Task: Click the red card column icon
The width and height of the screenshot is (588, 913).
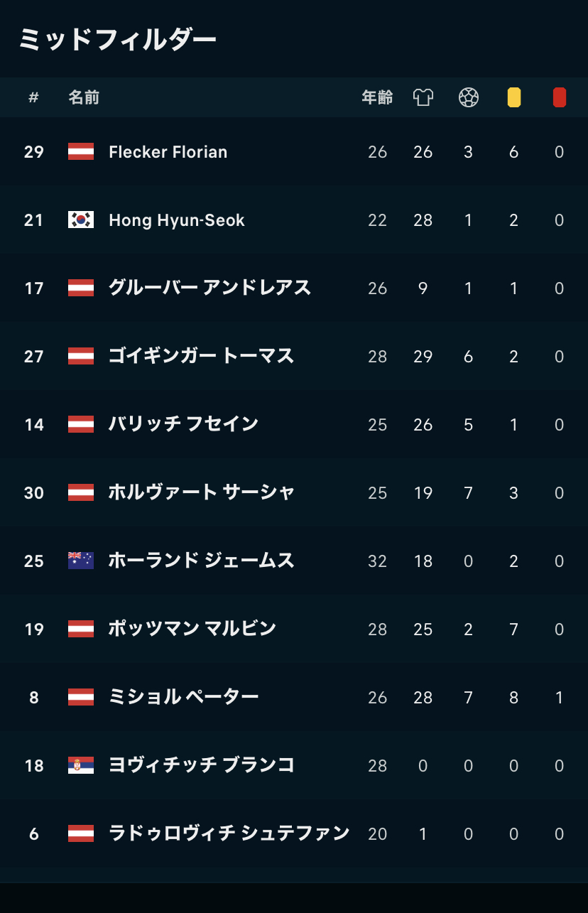Action: [559, 97]
